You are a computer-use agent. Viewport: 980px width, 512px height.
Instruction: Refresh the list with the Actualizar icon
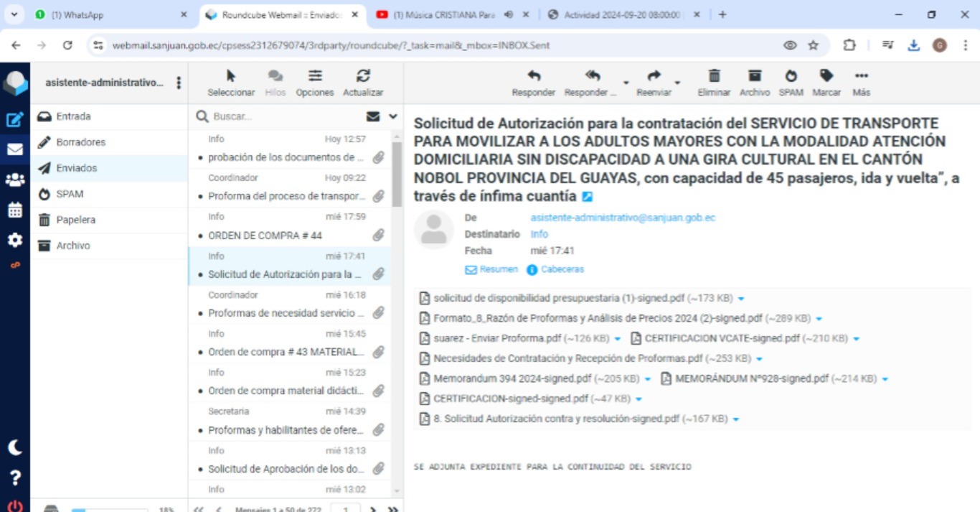(363, 76)
